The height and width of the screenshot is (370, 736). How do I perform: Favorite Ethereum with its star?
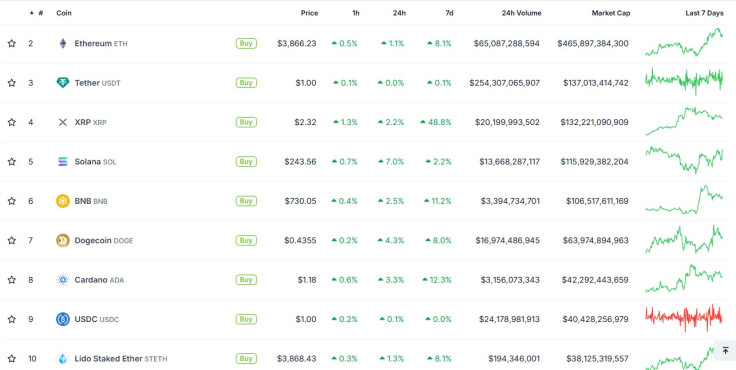tap(12, 44)
